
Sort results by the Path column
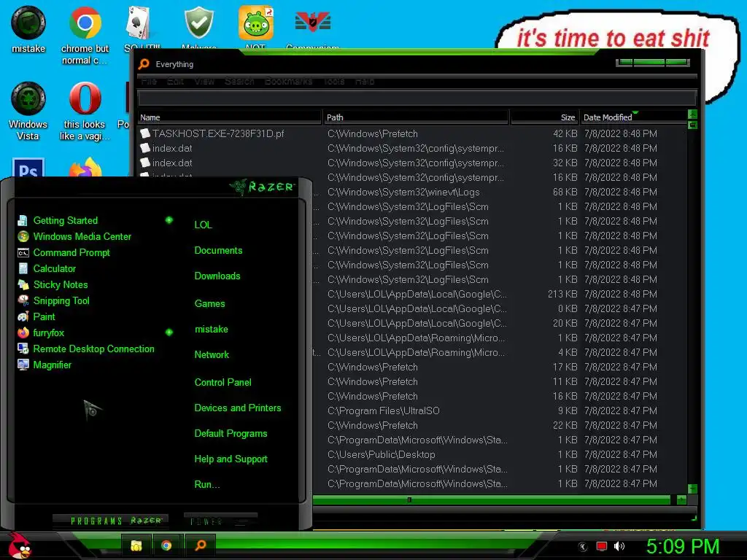[x=416, y=117]
